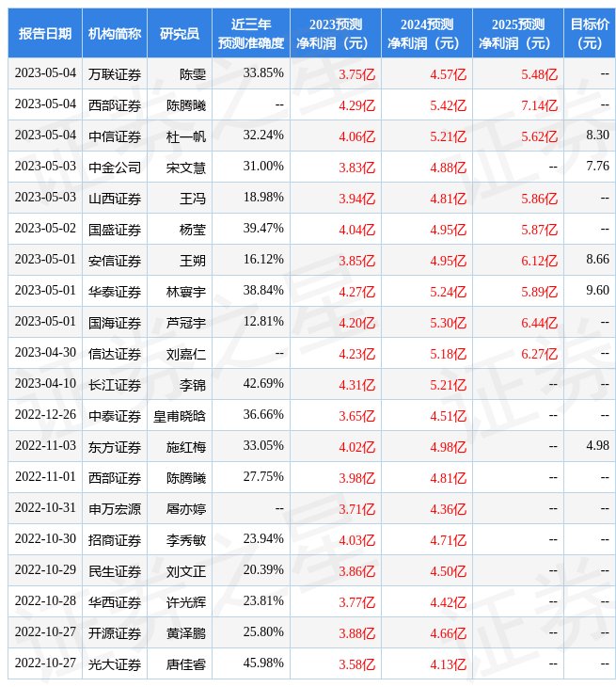Viewport: 616px width, 687px height.
Task: Click the 3.58亿 2023 forecast value
Action: (x=357, y=665)
